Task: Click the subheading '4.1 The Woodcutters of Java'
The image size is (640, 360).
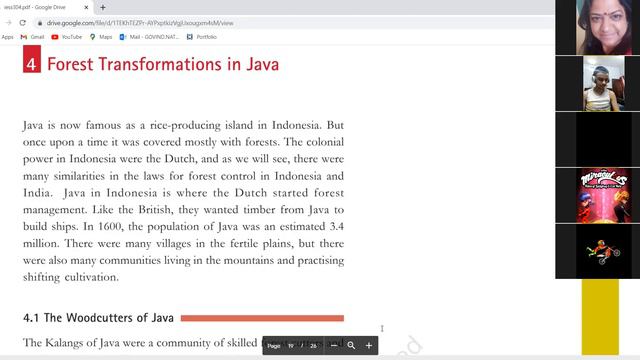Action: (98, 318)
